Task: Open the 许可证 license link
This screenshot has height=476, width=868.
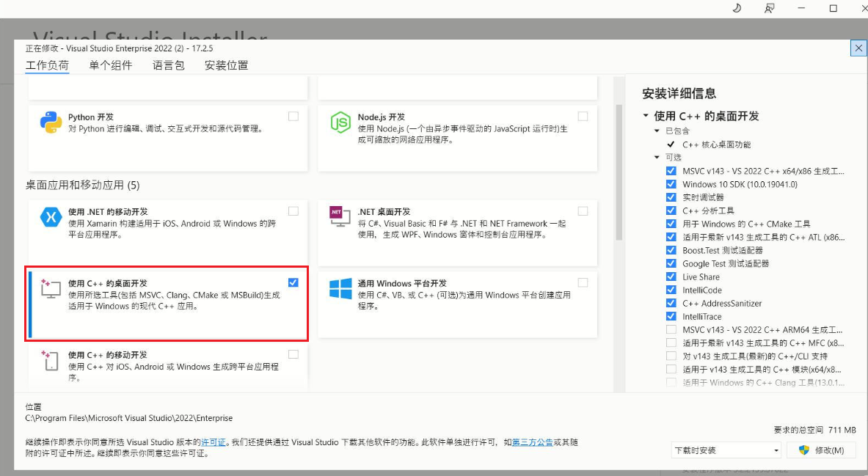Action: coord(214,442)
